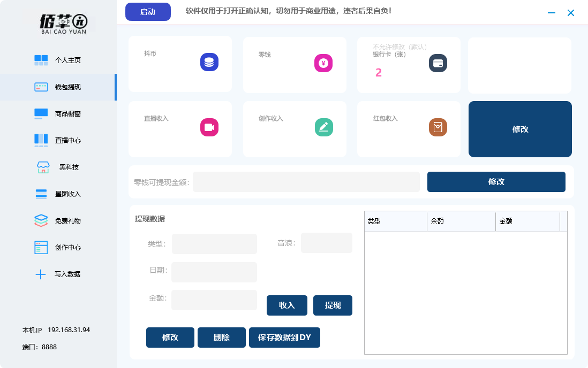Go to 直播中心 section
Image resolution: width=588 pixels, height=368 pixels.
point(58,140)
